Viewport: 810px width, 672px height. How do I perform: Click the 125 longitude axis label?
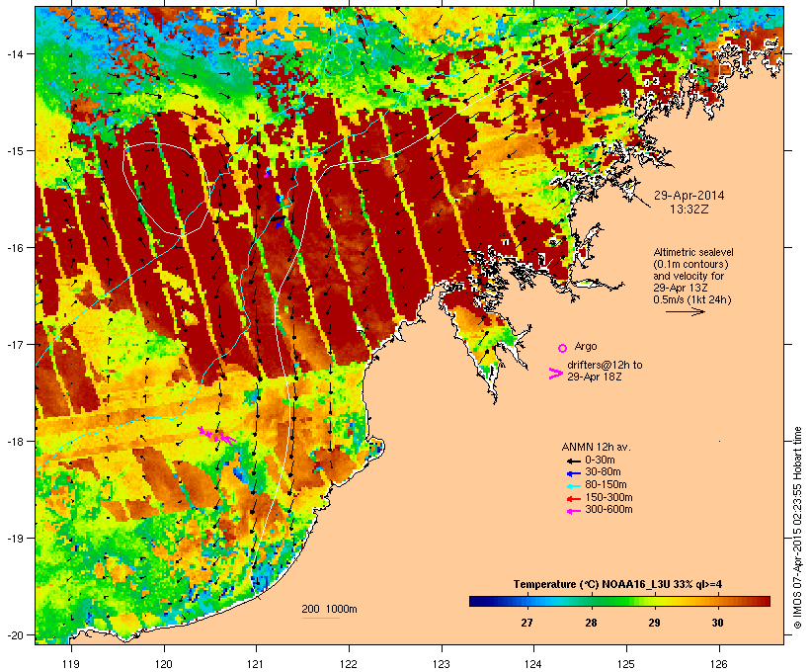[626, 664]
